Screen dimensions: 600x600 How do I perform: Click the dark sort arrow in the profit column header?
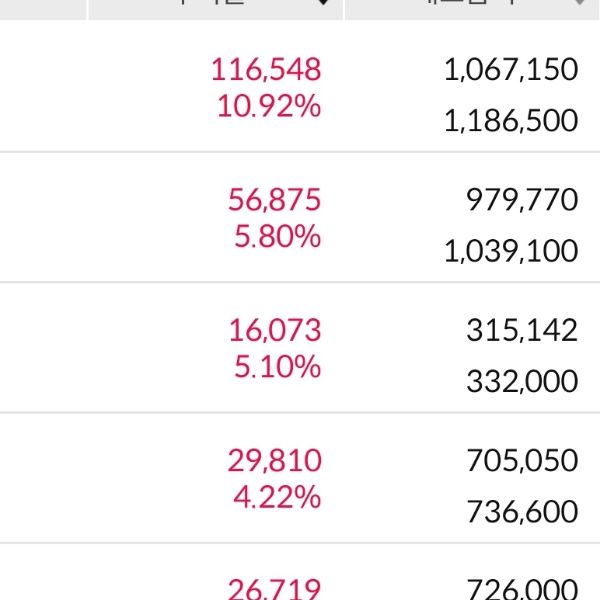[322, 4]
